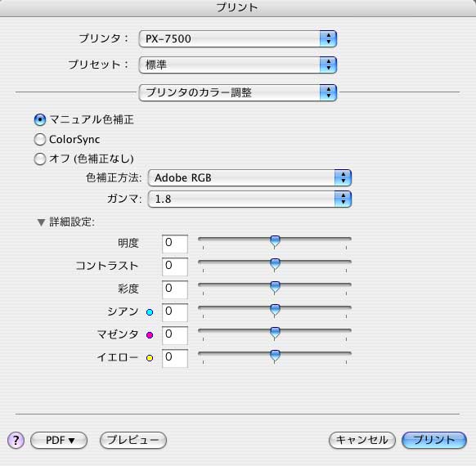The height and width of the screenshot is (466, 476).
Task: Click the キャンセル button
Action: (362, 440)
